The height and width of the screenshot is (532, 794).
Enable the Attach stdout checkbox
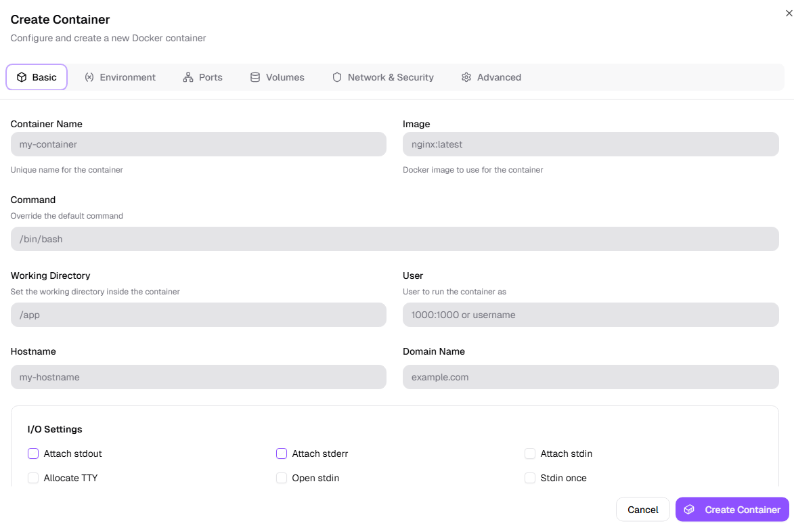click(33, 453)
